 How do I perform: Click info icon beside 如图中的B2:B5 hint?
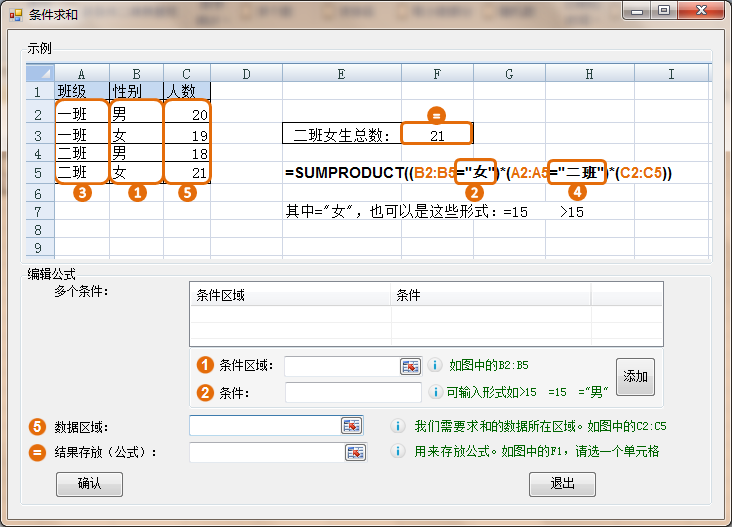click(435, 366)
